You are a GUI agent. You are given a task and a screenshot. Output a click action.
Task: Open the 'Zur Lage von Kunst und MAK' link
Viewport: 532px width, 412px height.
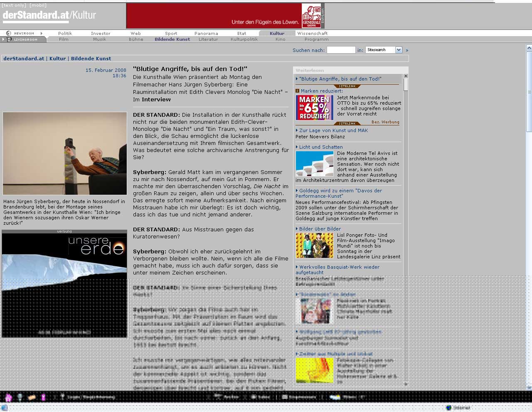(333, 130)
